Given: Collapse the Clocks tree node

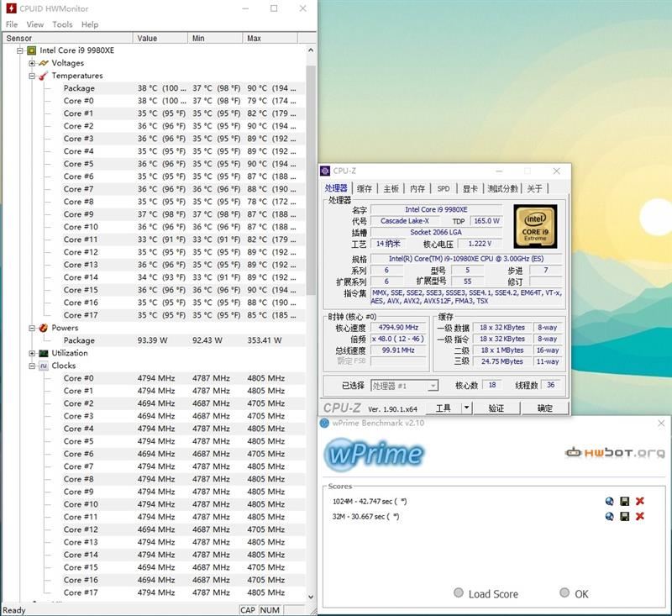Looking at the screenshot, I should [32, 366].
